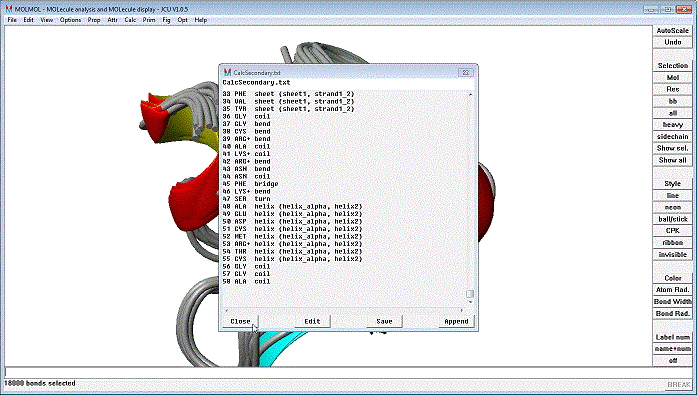Click Append in the CalcSecondary dialog
The height and width of the screenshot is (395, 697).
point(456,321)
